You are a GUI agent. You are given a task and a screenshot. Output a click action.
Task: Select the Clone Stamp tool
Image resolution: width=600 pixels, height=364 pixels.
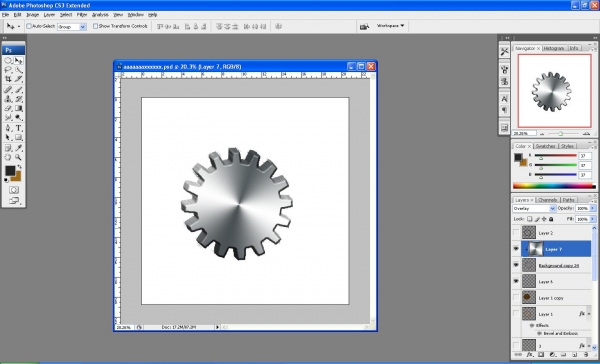[x=8, y=99]
